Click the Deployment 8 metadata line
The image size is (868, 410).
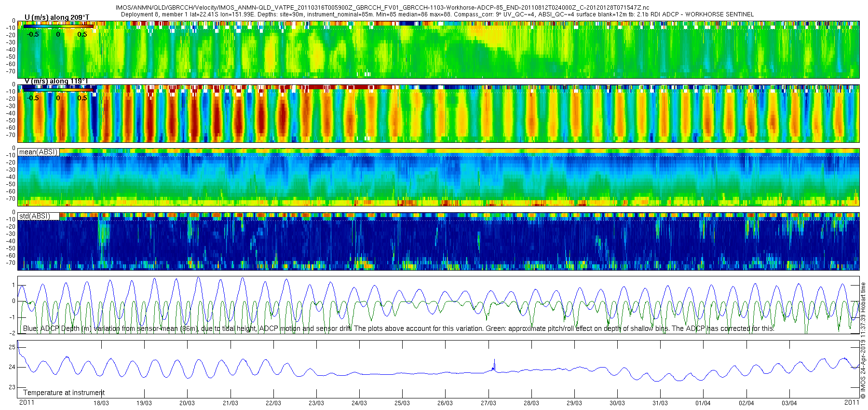437,14
